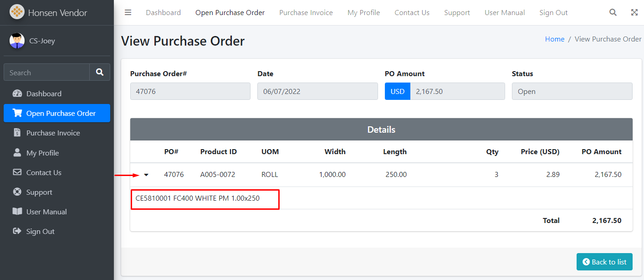The image size is (644, 280).
Task: Click the Purchase Invoice document icon
Action: pyautogui.click(x=17, y=133)
